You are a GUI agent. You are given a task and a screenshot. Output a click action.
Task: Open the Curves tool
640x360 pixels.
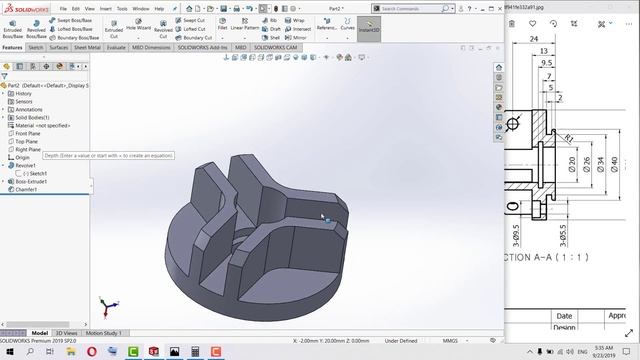pos(347,24)
